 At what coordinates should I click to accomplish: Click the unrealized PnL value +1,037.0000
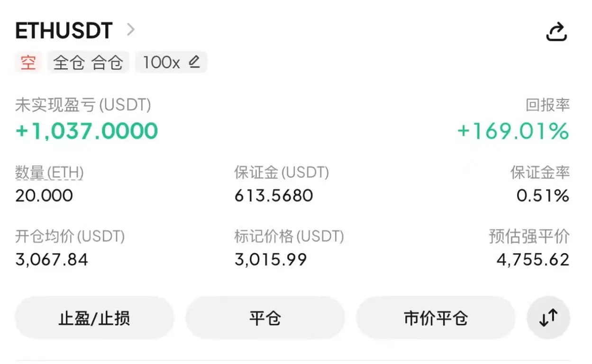click(x=87, y=131)
